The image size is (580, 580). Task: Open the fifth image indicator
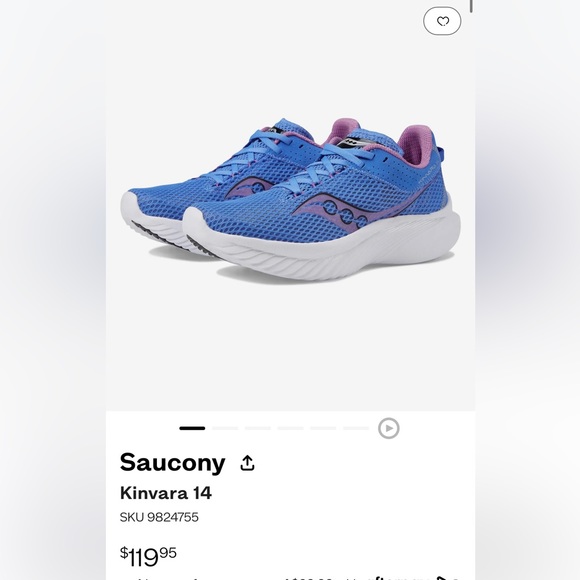pos(323,428)
